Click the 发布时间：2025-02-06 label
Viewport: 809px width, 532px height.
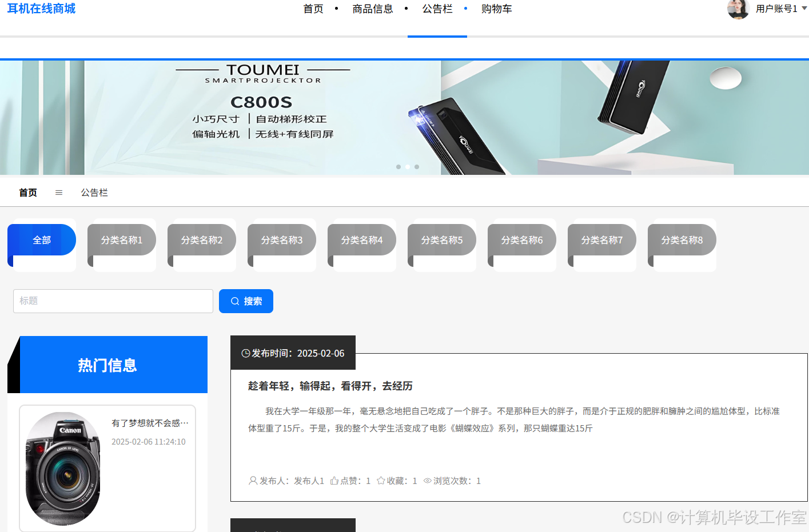pos(298,353)
